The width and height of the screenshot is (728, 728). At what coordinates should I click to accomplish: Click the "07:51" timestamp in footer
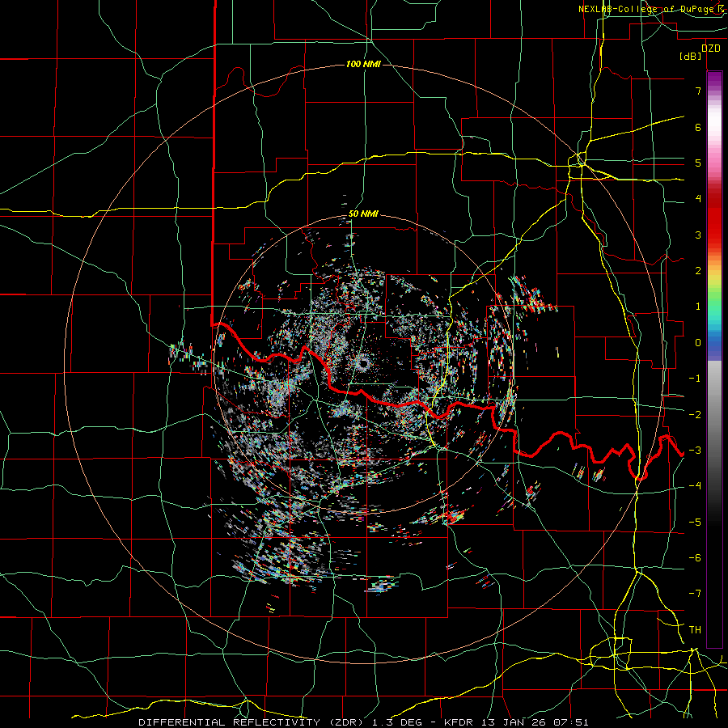(x=571, y=722)
